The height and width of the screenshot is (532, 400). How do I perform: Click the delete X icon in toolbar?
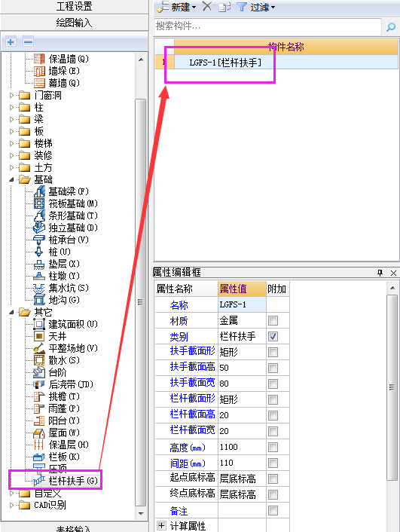(x=207, y=6)
